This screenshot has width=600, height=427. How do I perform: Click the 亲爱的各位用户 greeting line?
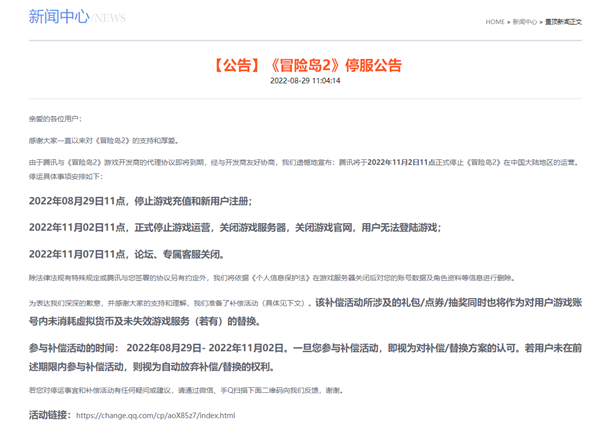pos(55,119)
